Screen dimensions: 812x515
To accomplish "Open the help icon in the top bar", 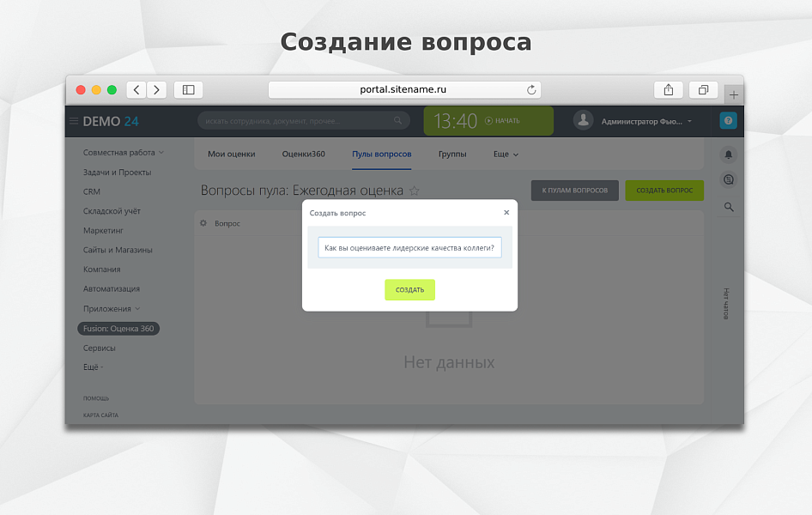I will pyautogui.click(x=729, y=120).
